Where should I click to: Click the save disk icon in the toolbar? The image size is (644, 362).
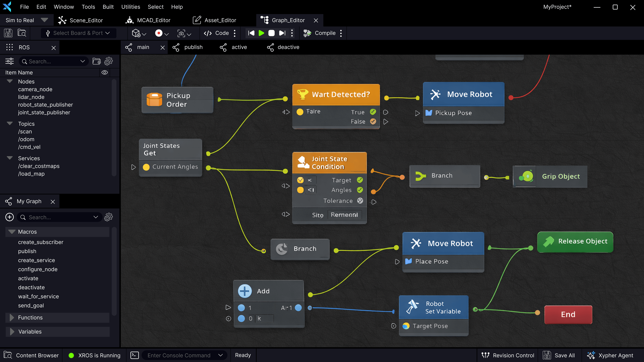[x=8, y=33]
